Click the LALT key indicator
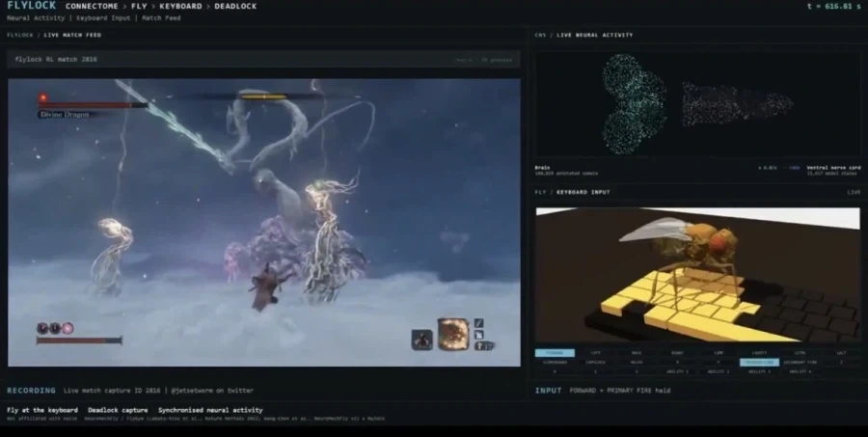 [841, 353]
